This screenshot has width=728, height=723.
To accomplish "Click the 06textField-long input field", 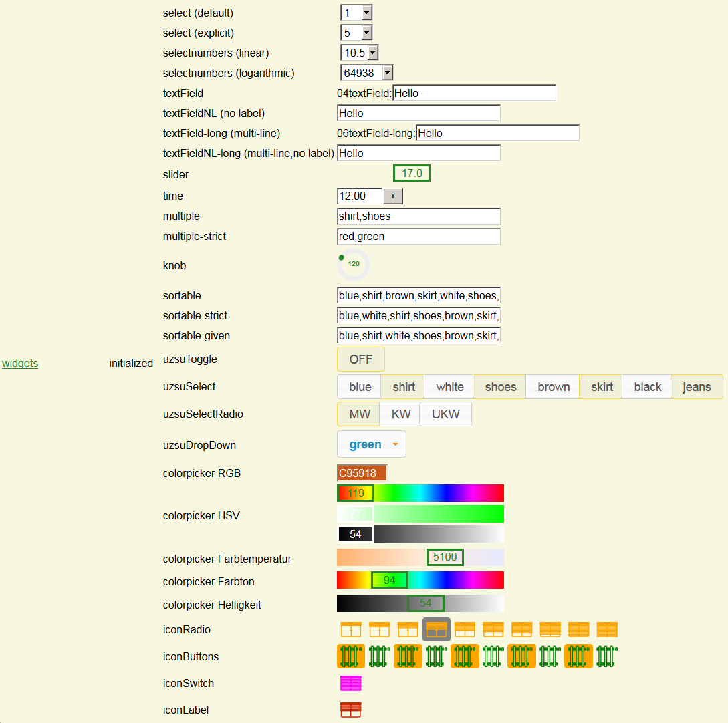I will (498, 133).
